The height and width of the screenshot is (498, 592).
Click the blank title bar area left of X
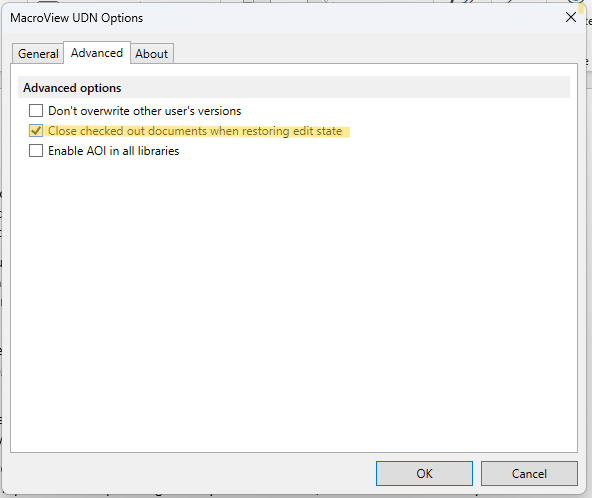(351, 18)
